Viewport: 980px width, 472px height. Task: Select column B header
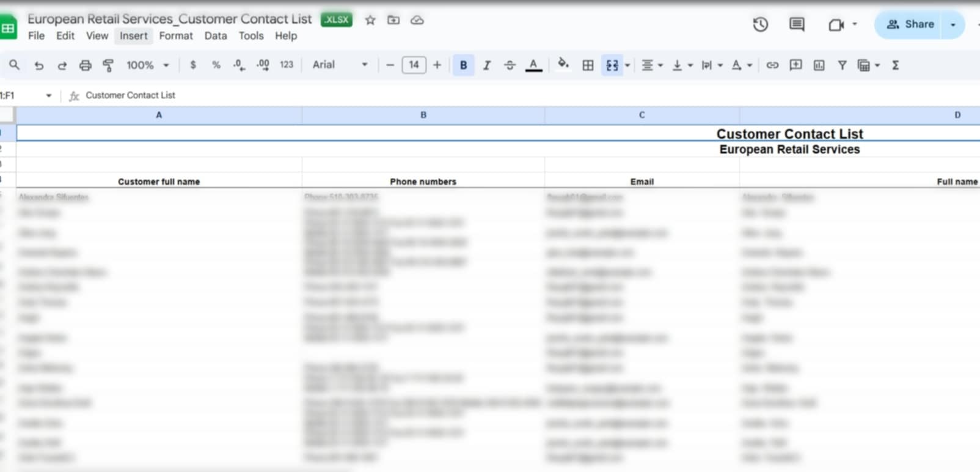(423, 115)
